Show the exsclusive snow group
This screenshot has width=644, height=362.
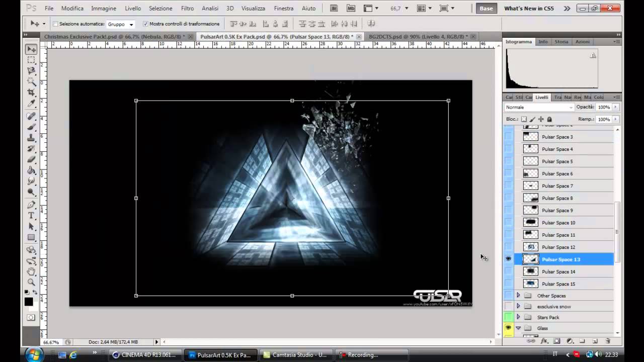pyautogui.click(x=508, y=306)
